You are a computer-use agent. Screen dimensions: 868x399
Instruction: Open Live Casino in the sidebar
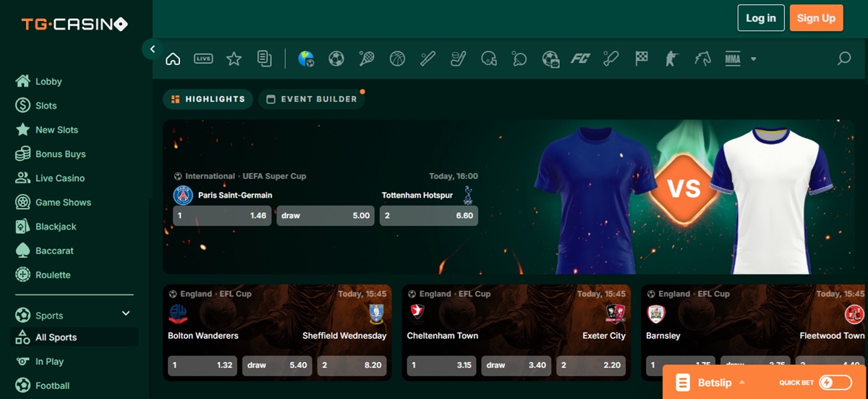[x=60, y=178]
